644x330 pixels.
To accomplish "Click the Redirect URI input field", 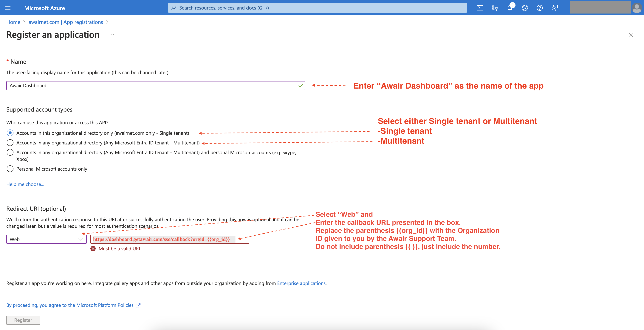I will click(x=170, y=239).
